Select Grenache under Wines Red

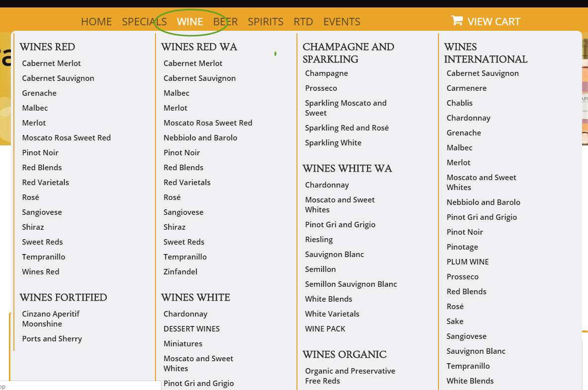coord(39,93)
